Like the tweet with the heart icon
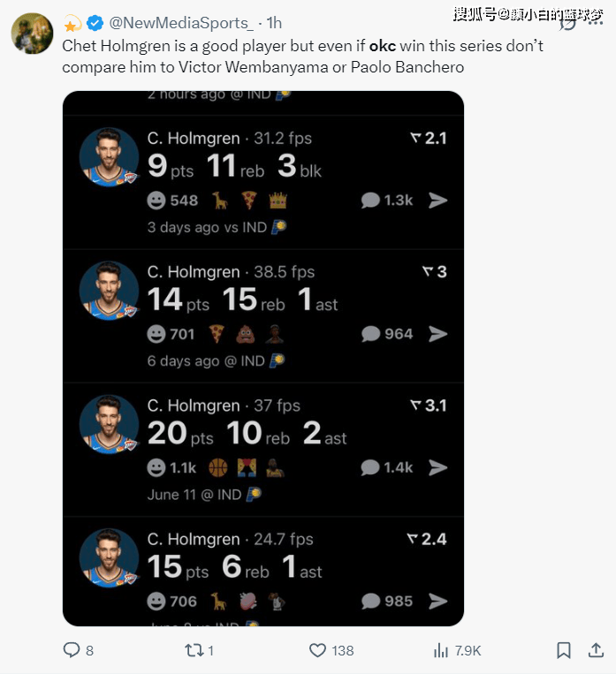Screen dimensions: 616x674 (x=317, y=650)
